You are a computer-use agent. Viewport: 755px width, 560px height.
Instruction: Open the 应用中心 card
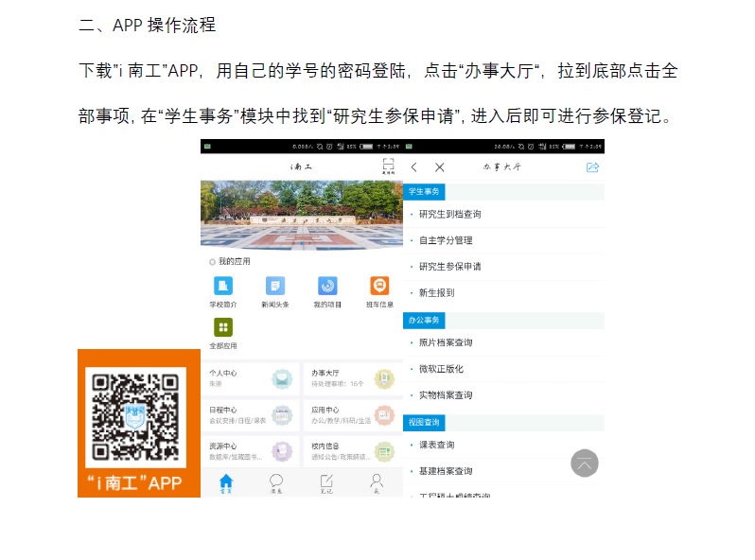tap(353, 415)
